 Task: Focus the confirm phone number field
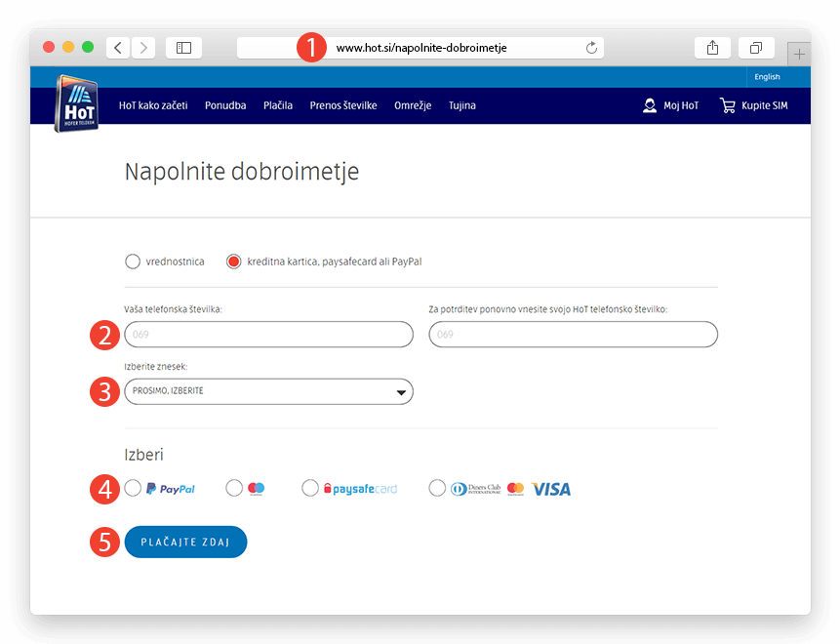coord(574,335)
